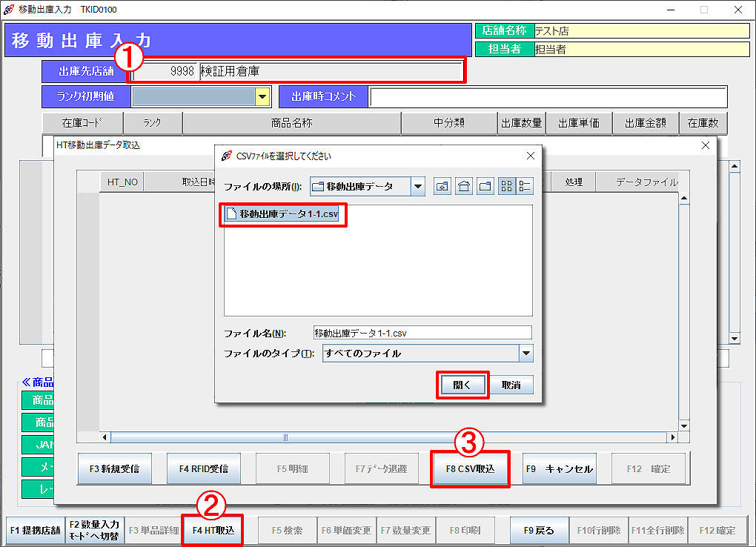The height and width of the screenshot is (547, 756).
Task: Click the 担当者 value field
Action: pos(642,49)
